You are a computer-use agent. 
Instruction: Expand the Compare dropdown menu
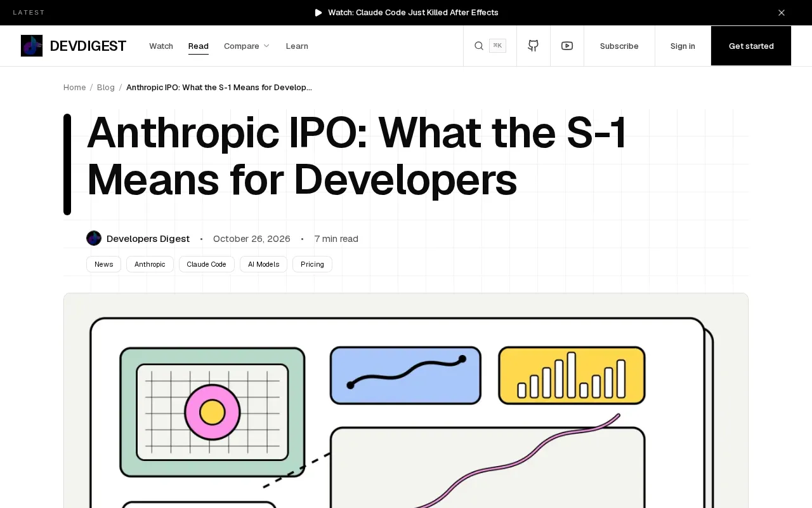click(x=247, y=46)
